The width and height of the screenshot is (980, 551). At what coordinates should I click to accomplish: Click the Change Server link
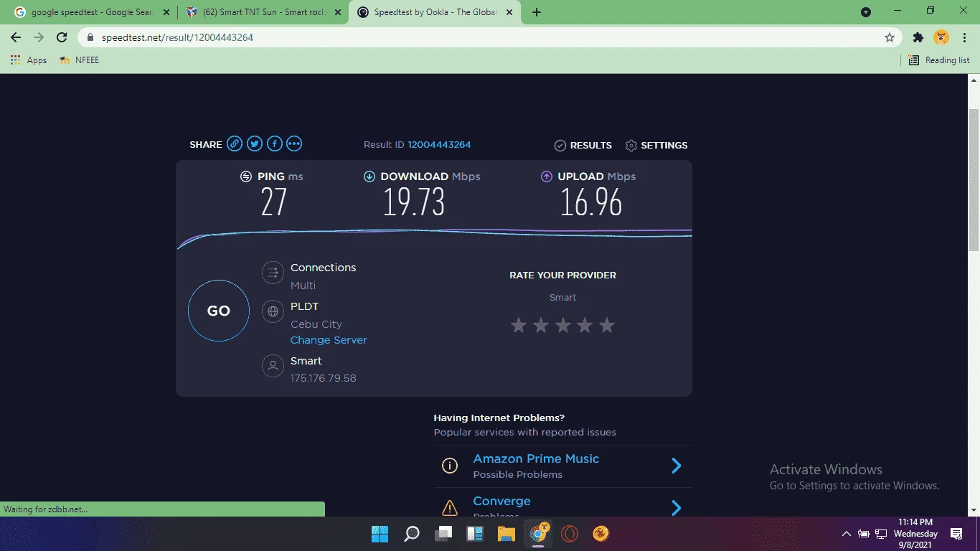[x=329, y=340]
